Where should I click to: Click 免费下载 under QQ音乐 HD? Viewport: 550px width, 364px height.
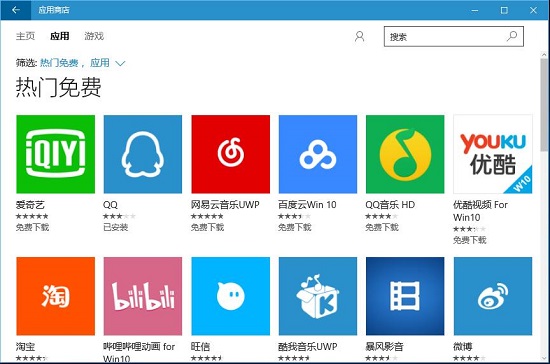382,227
